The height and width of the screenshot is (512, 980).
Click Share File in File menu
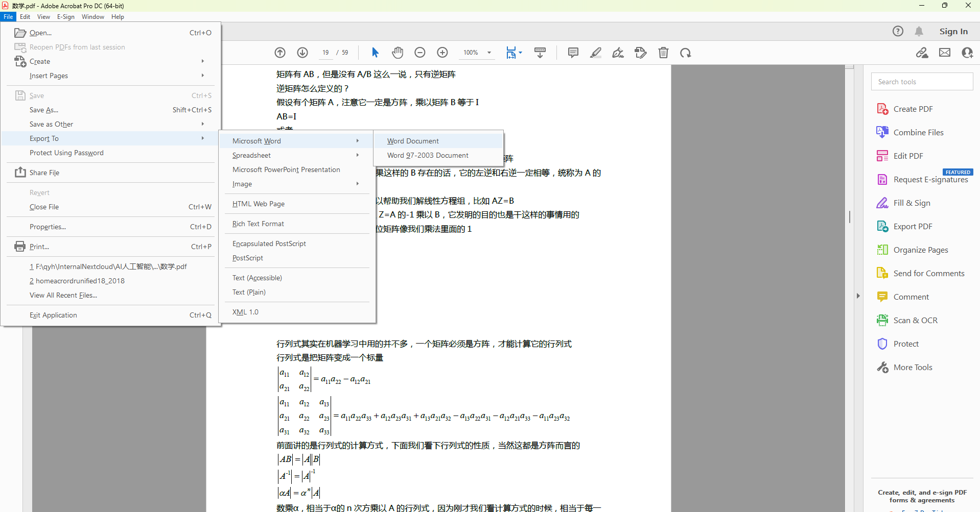(x=111, y=173)
